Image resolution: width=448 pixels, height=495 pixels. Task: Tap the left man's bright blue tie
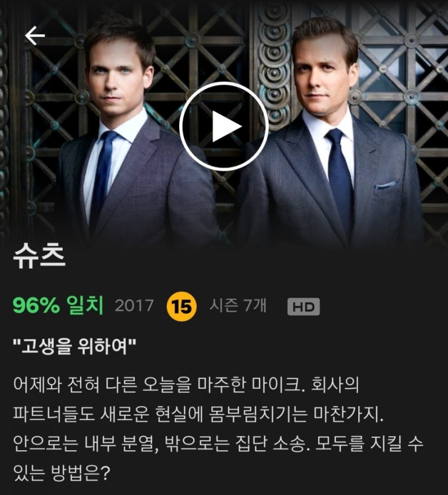click(103, 177)
